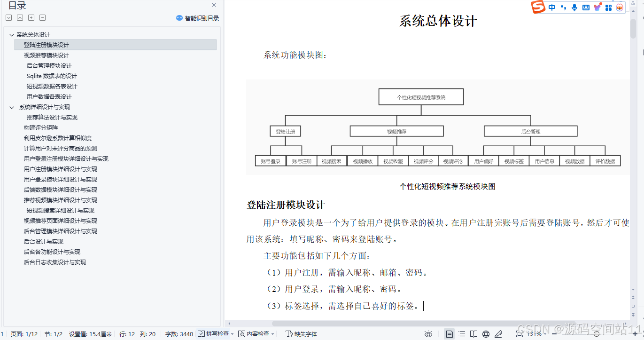The width and height of the screenshot is (644, 340).
Task: Click the minus (demote level) icon in 目录 panel
Action: [42, 18]
